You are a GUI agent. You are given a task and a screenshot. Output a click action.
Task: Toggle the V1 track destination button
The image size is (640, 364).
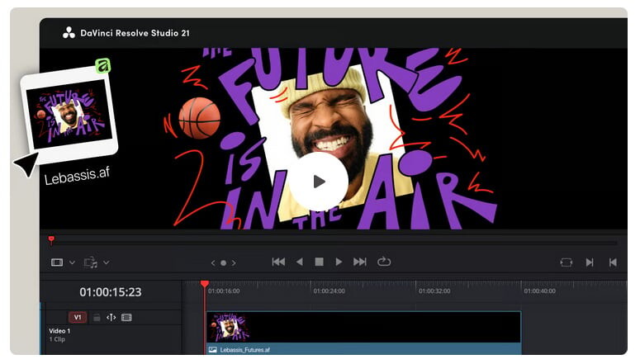click(x=78, y=317)
